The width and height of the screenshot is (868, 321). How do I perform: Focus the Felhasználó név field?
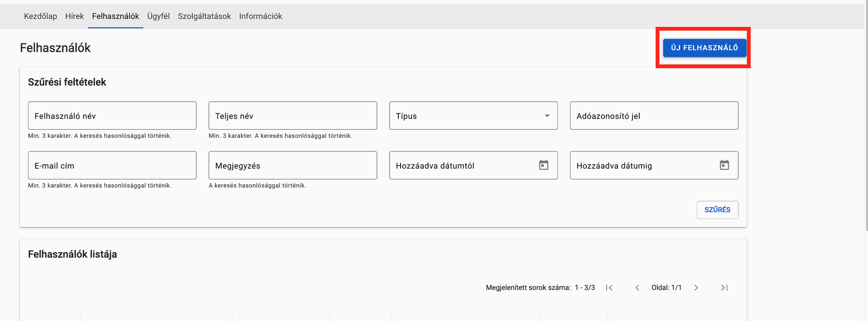point(112,116)
